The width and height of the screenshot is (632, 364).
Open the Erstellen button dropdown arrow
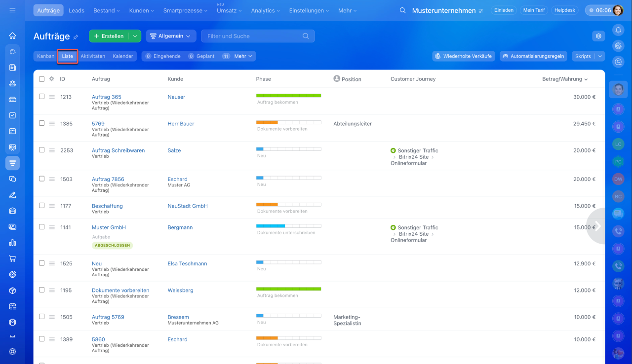(135, 36)
